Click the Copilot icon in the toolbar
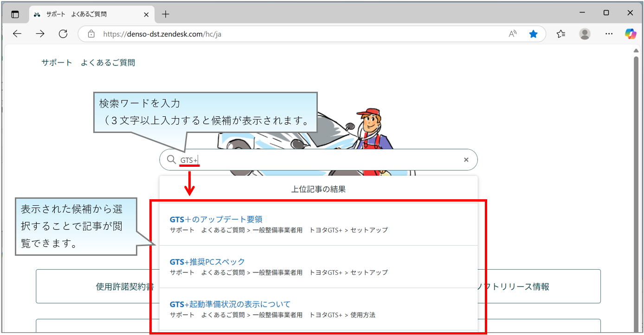Image resolution: width=644 pixels, height=335 pixels. coord(631,33)
